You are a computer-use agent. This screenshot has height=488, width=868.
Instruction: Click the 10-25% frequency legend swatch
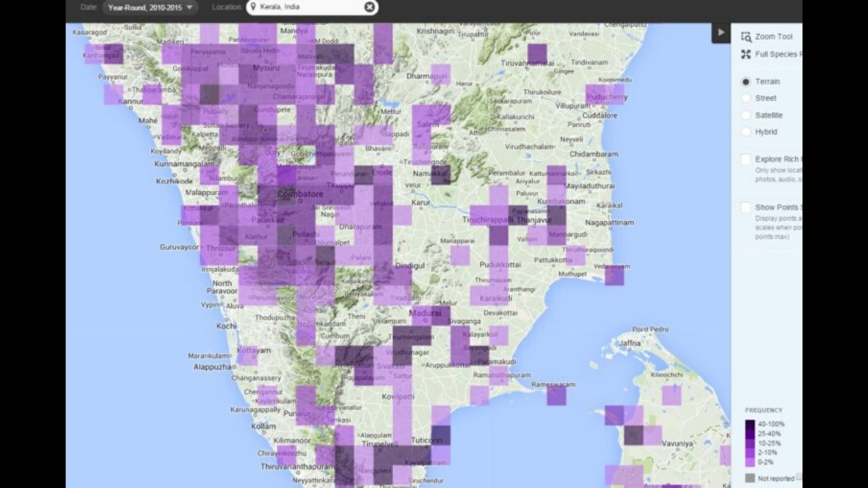click(750, 443)
